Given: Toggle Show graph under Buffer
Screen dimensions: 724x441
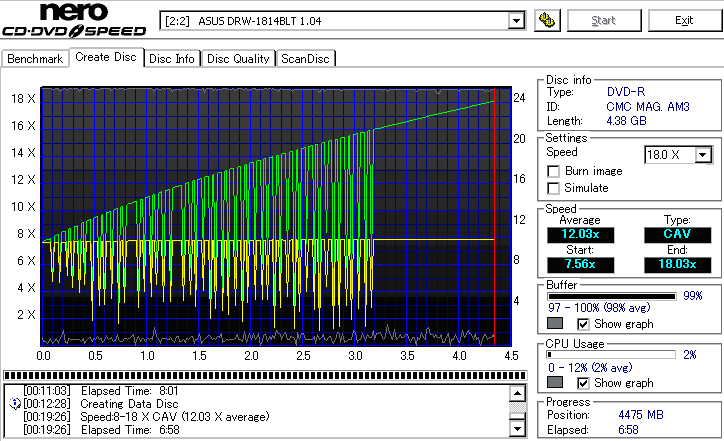Looking at the screenshot, I should 583,324.
